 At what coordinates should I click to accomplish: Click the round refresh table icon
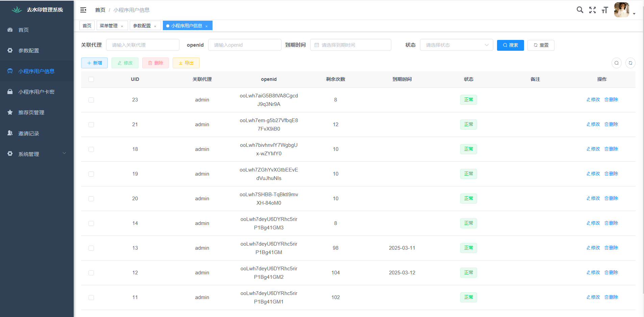click(630, 63)
